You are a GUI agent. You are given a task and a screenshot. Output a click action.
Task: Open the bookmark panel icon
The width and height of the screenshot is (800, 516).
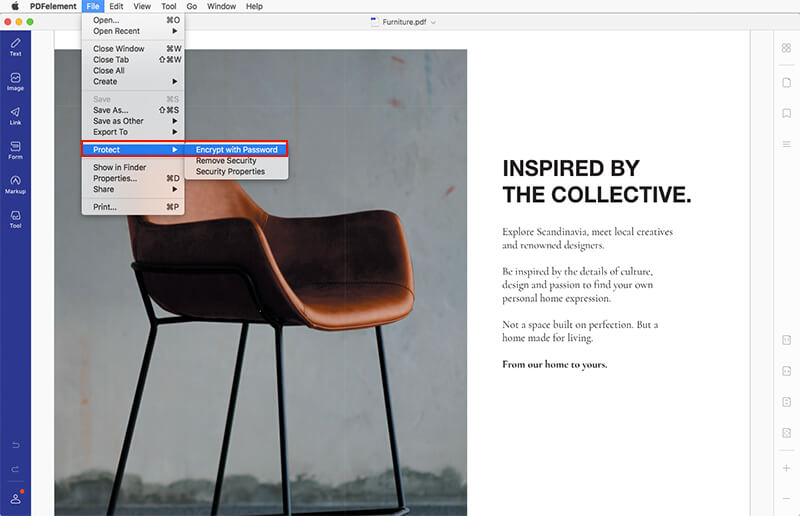pos(786,113)
